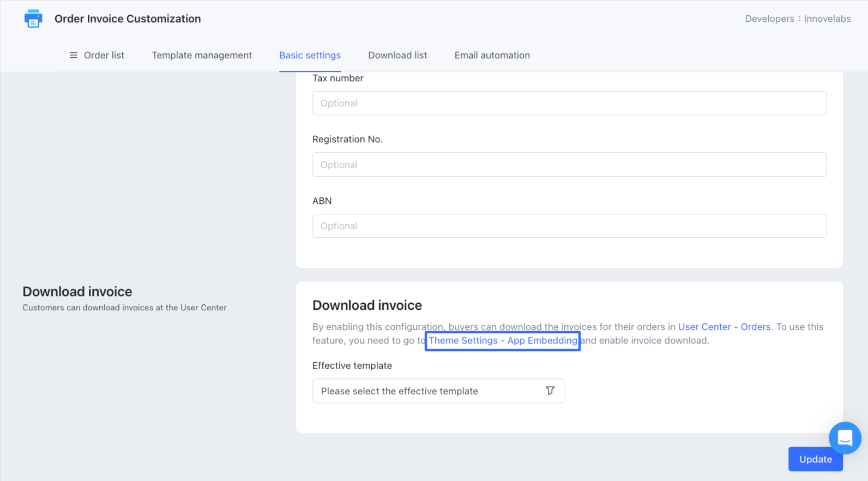Click the printer app logo icon
Image resolution: width=868 pixels, height=481 pixels.
tap(33, 19)
